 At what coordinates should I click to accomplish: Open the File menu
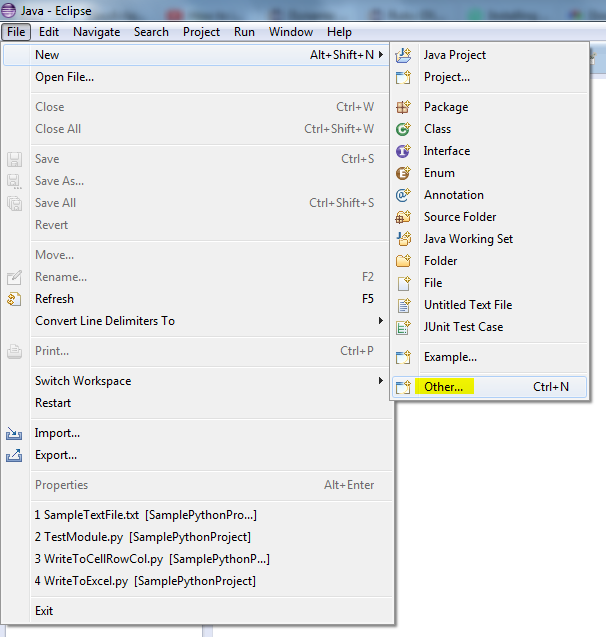16,32
